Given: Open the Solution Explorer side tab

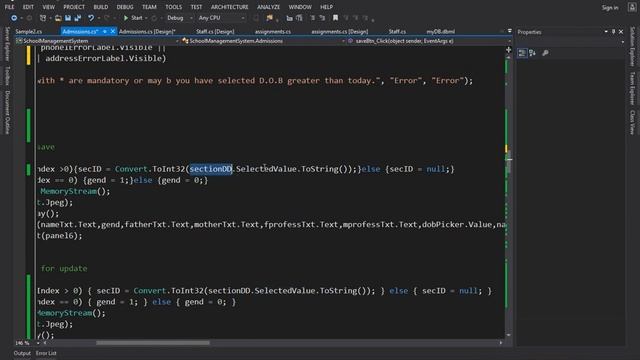Looking at the screenshot, I should click(632, 47).
